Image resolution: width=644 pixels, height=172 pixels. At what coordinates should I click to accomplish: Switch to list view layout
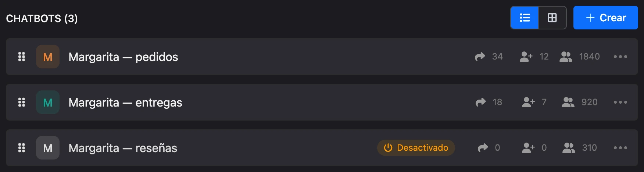525,18
